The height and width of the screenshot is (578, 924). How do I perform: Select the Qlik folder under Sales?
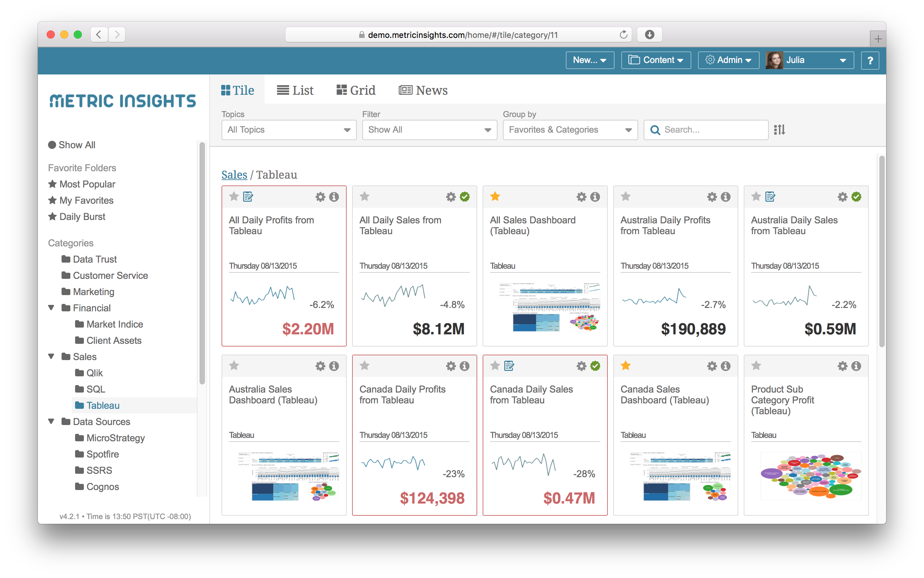coord(89,373)
